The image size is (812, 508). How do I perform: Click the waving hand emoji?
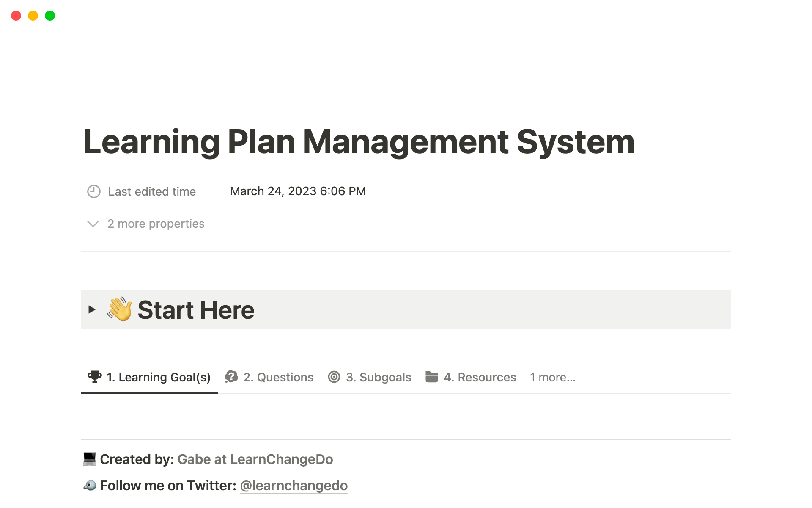click(119, 309)
